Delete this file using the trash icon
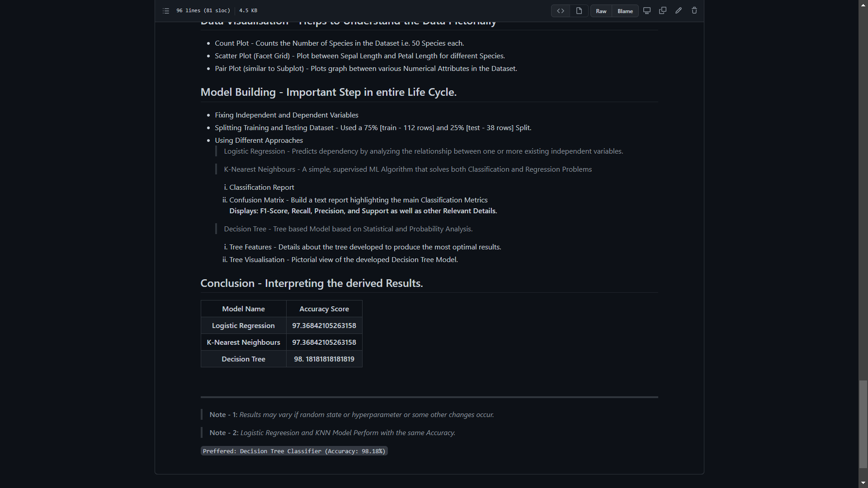Viewport: 868px width, 488px height. pyautogui.click(x=694, y=11)
